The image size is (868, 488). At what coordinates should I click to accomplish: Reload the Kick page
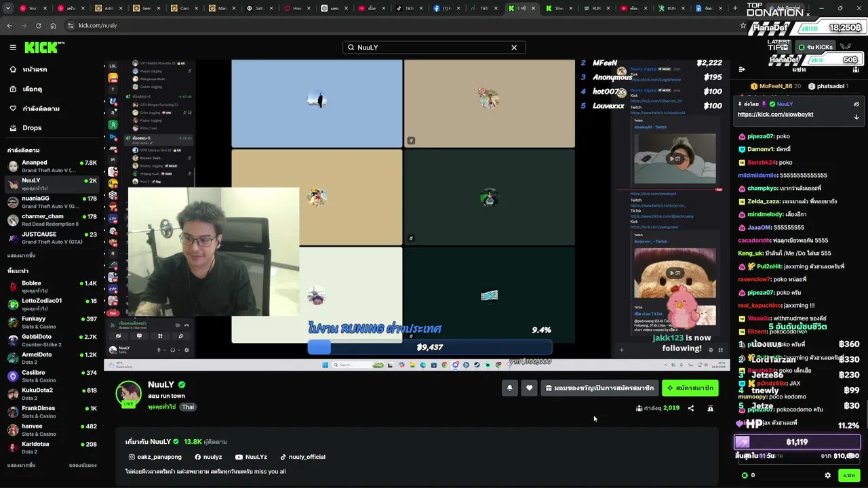(x=38, y=25)
